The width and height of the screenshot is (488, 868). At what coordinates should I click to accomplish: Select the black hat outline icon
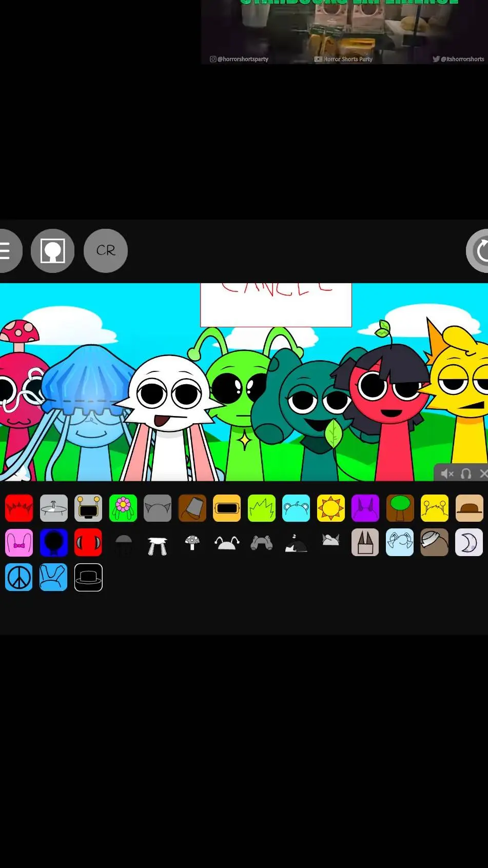88,578
